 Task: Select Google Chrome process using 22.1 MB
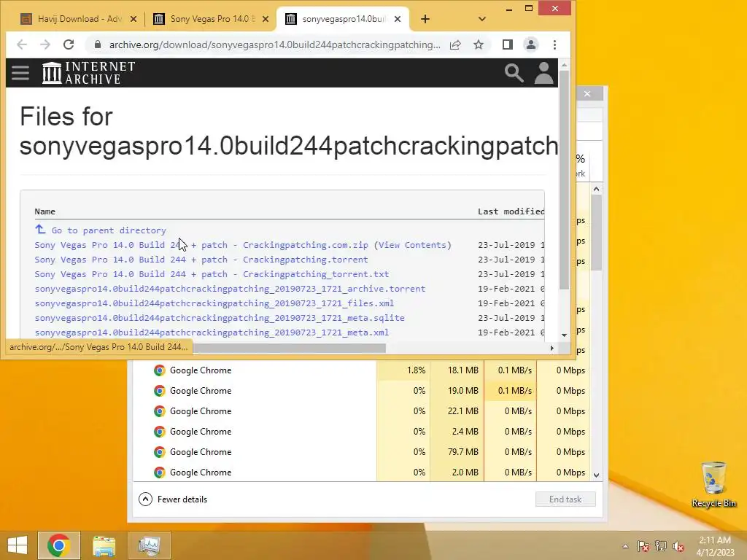[x=361, y=411]
